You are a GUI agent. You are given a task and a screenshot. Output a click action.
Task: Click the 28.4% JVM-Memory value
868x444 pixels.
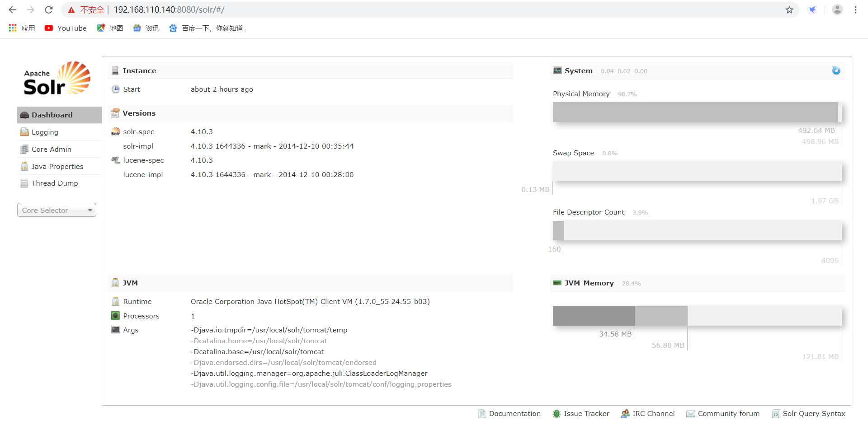(x=631, y=284)
